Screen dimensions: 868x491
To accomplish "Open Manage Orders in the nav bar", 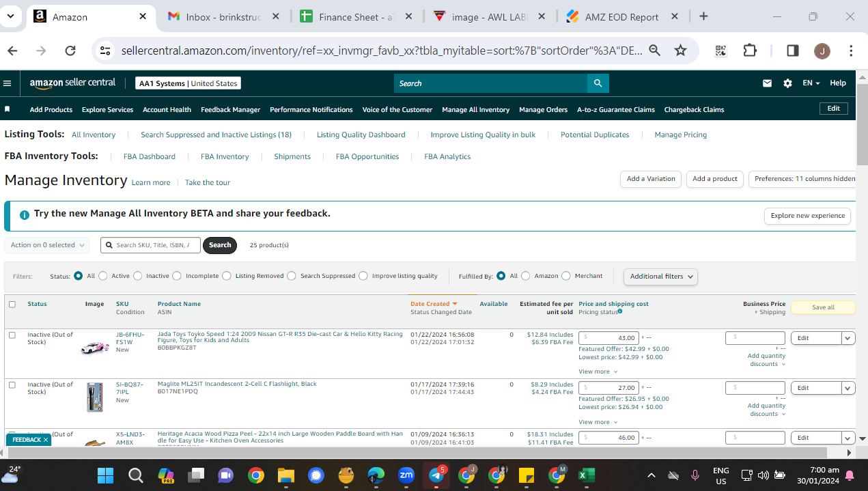I will [543, 109].
